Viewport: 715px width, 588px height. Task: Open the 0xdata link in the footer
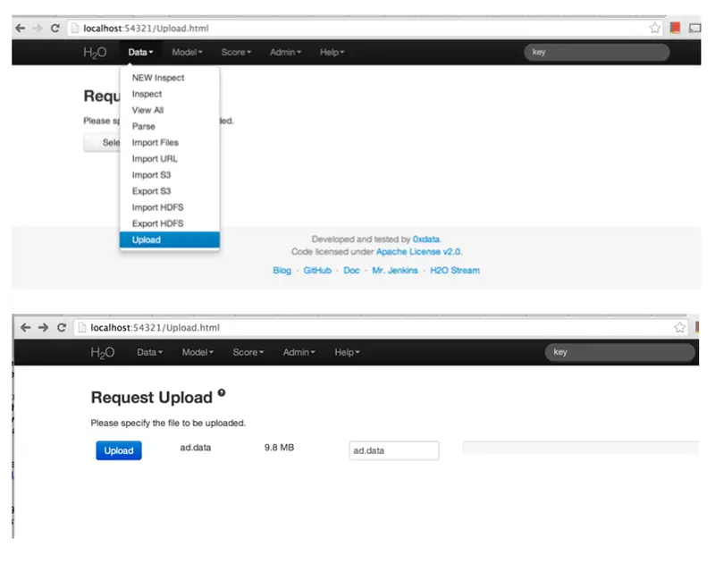(x=426, y=239)
